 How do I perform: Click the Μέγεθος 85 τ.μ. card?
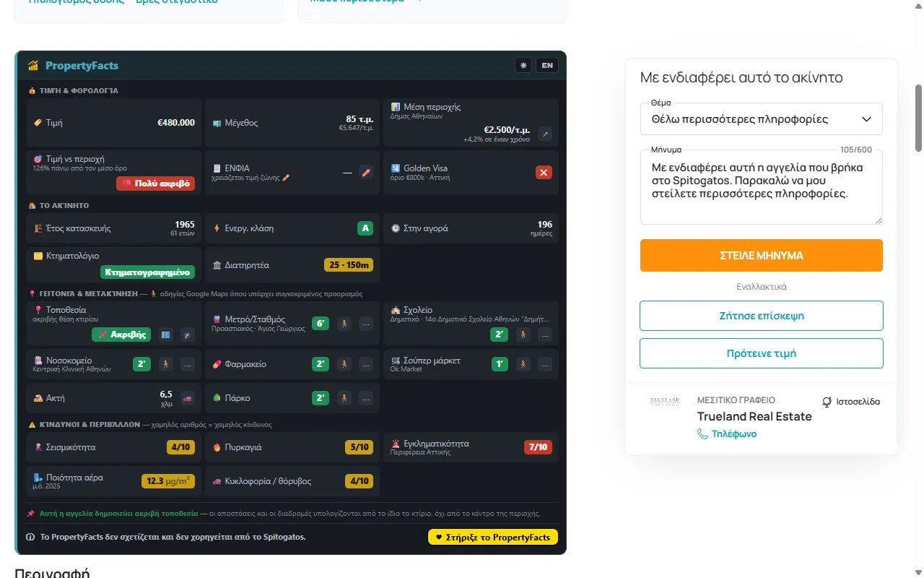pos(292,123)
